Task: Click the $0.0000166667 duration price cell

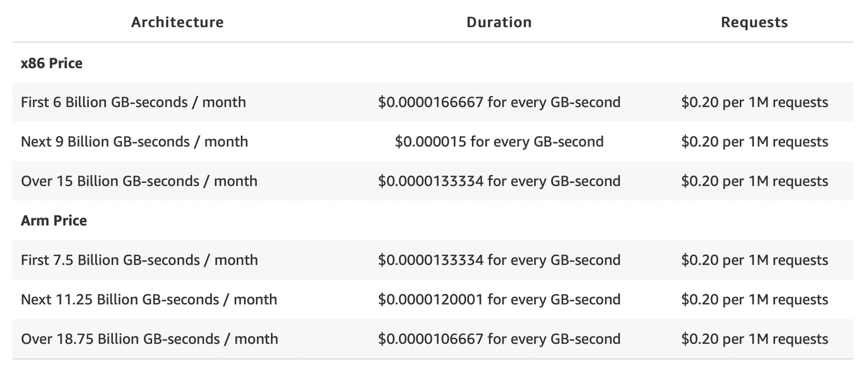Action: click(x=499, y=102)
